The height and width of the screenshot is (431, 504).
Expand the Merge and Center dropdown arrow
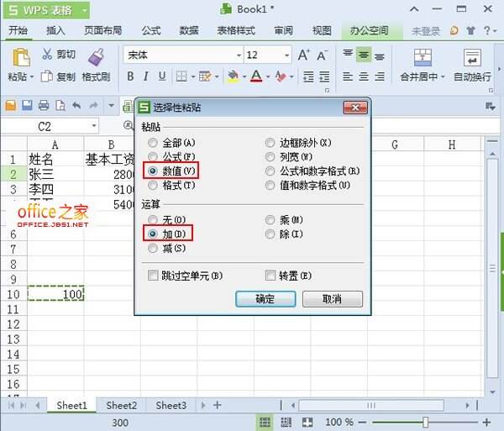443,76
